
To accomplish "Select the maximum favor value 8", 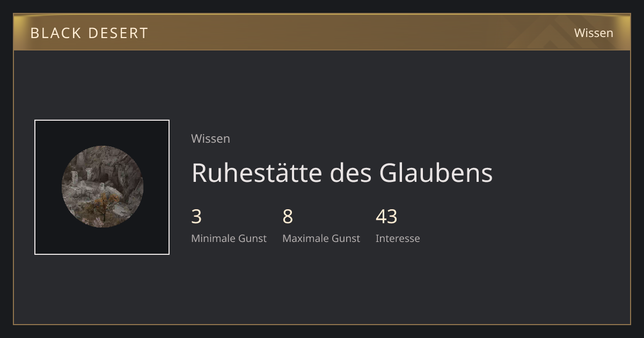I will pos(288,217).
